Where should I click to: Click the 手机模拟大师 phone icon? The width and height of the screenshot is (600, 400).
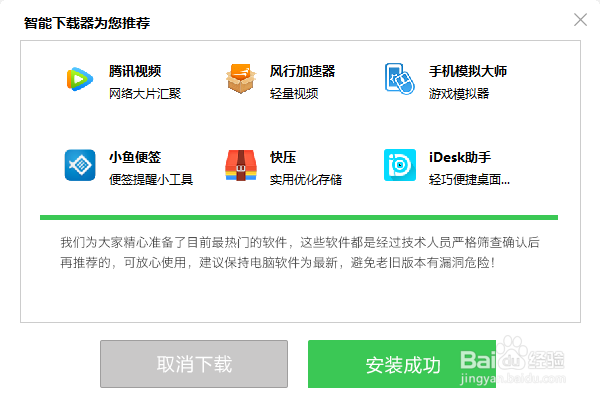(x=399, y=79)
